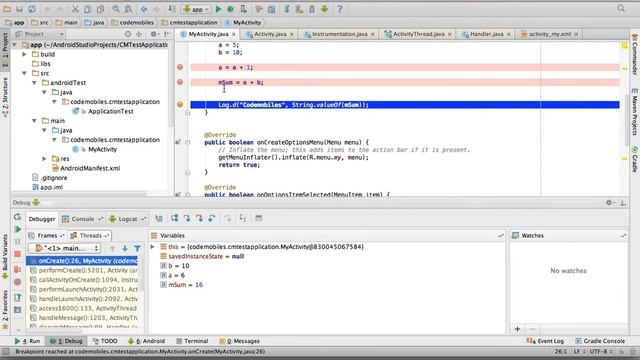
Task: Click the Help question mark icon
Action: pyautogui.click(x=340, y=9)
